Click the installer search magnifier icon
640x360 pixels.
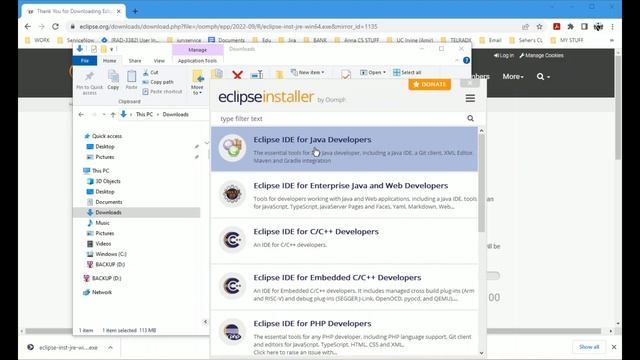pos(470,118)
